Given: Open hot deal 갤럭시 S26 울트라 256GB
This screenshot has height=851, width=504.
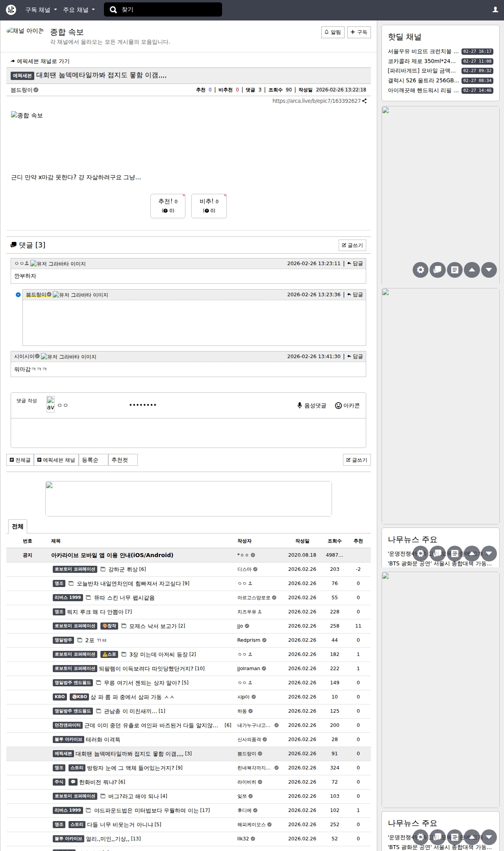Looking at the screenshot, I should pyautogui.click(x=423, y=80).
